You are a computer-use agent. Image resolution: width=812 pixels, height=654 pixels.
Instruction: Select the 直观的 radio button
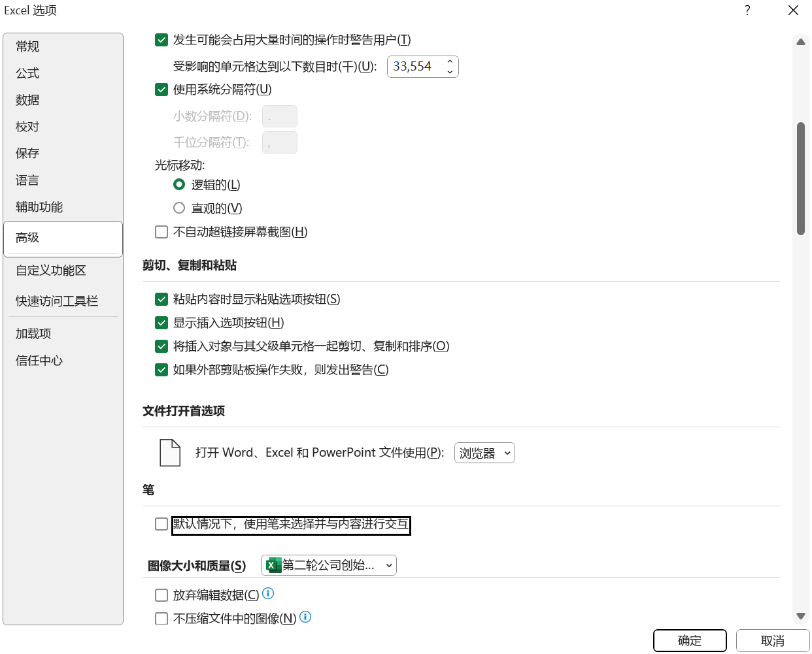[179, 208]
